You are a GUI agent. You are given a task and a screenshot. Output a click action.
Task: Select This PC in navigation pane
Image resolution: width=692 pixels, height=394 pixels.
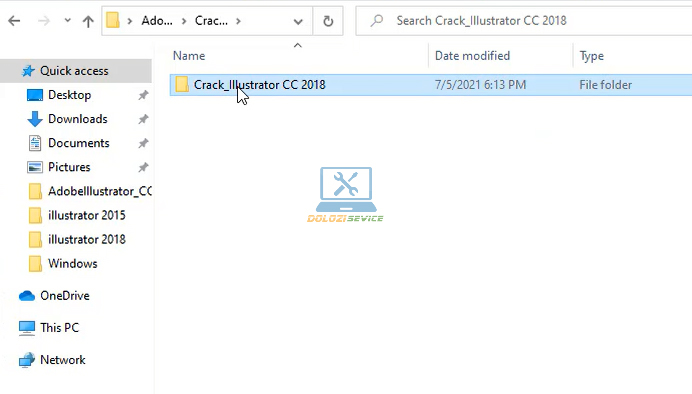point(59,327)
